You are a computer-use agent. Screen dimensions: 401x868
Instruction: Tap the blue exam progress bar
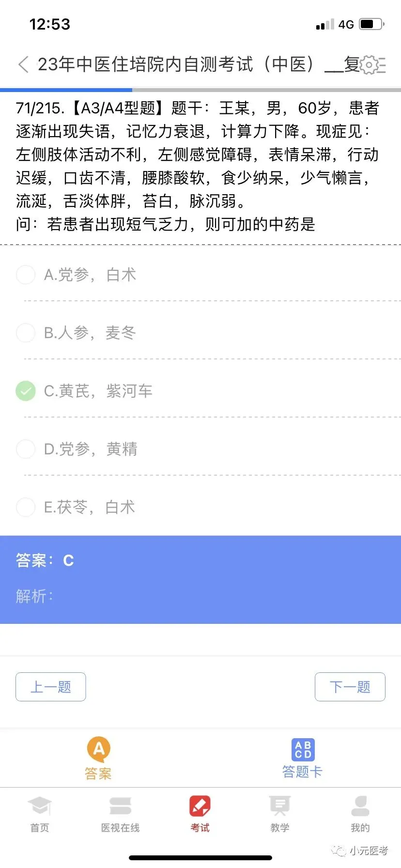pyautogui.click(x=66, y=90)
